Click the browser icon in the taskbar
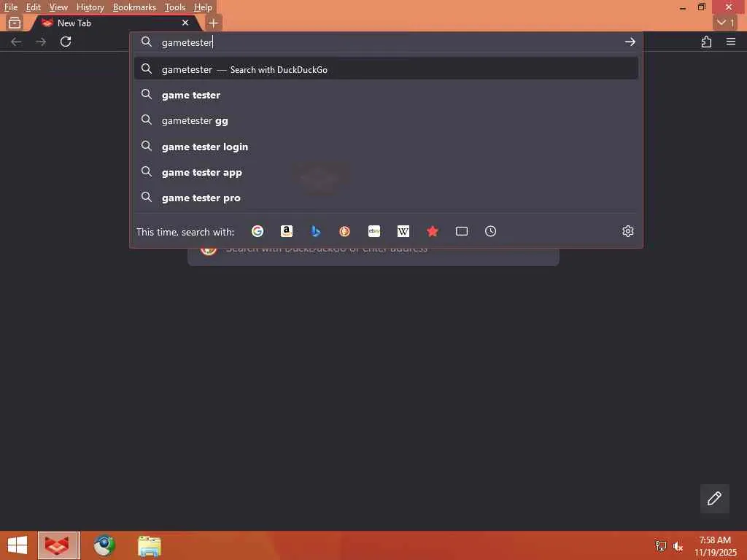The width and height of the screenshot is (747, 560). click(58, 545)
